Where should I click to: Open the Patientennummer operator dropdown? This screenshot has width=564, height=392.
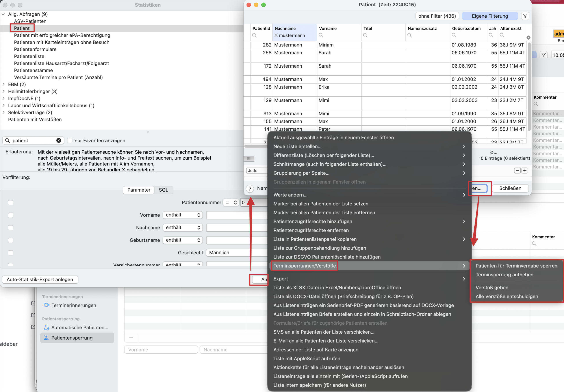231,202
